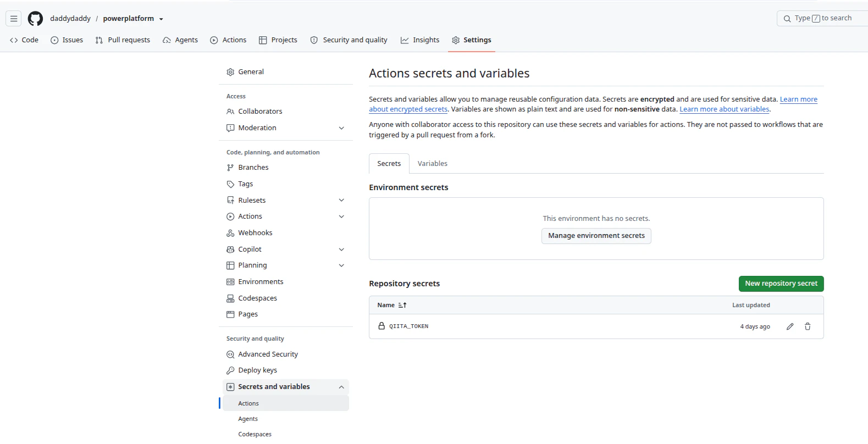Go to the GitHub homepage logo
Viewport: 868px width, 444px height.
click(35, 19)
